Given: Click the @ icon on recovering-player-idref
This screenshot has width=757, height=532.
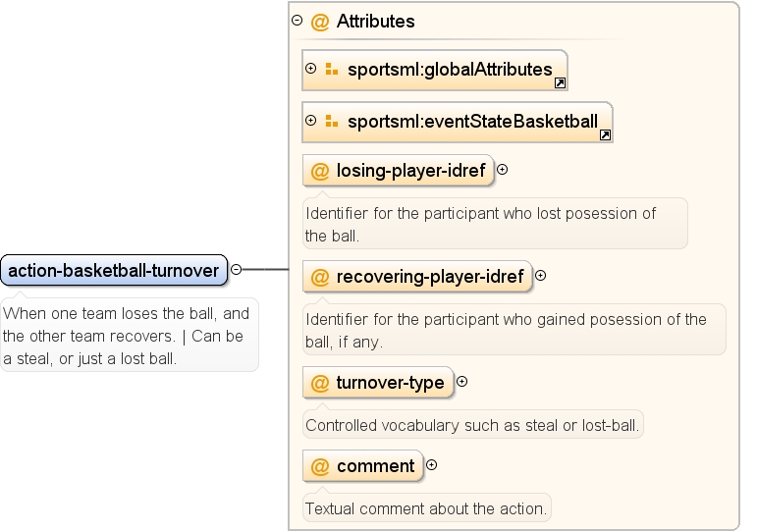Looking at the screenshot, I should coord(320,277).
